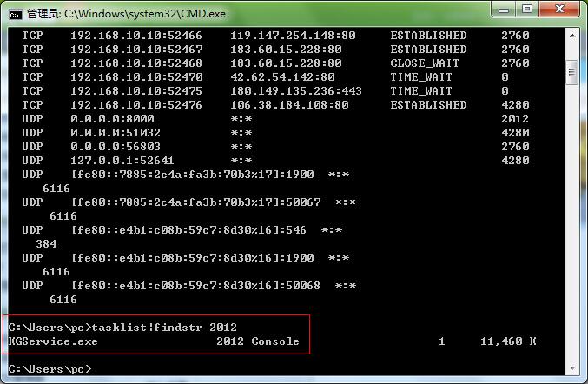Click UDP local address 0.0.0.0:56803
This screenshot has height=384, width=588.
116,147
